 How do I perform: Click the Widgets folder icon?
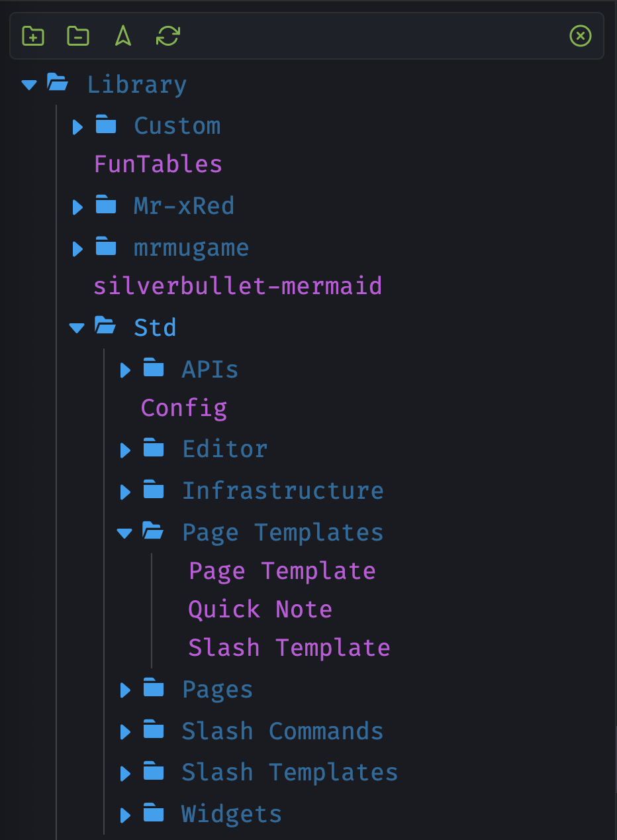tap(154, 813)
